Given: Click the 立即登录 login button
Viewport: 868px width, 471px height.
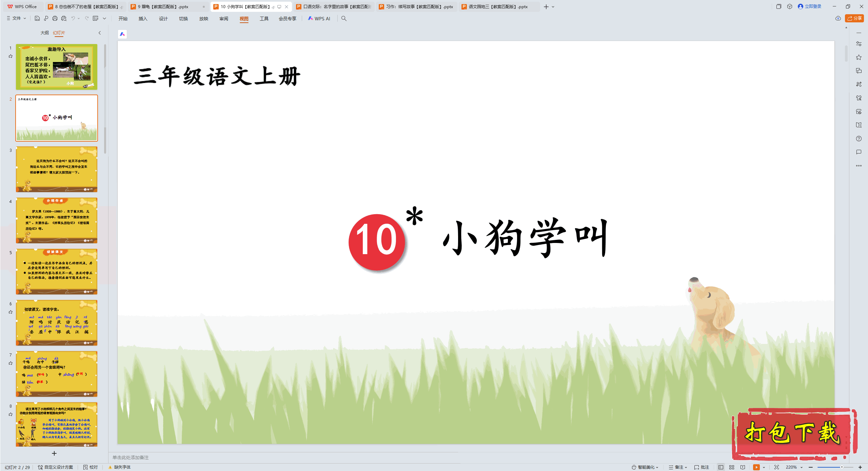Looking at the screenshot, I should tap(810, 6).
